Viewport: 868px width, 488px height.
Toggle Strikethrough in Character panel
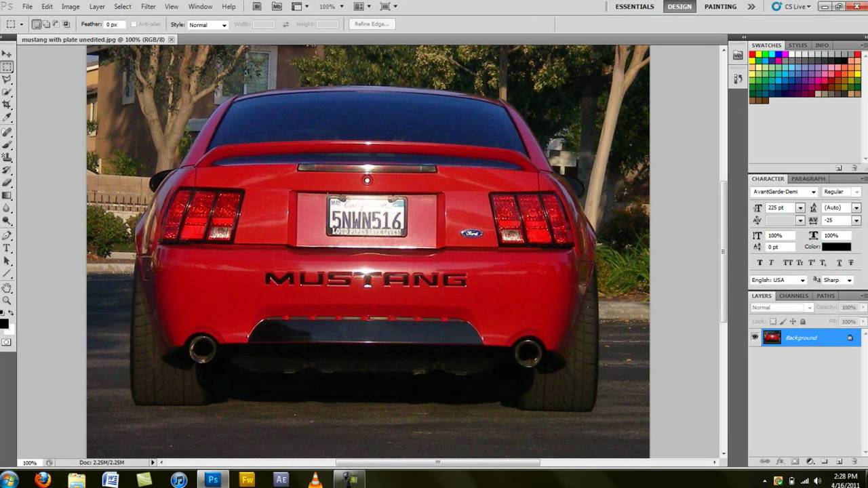click(x=851, y=262)
